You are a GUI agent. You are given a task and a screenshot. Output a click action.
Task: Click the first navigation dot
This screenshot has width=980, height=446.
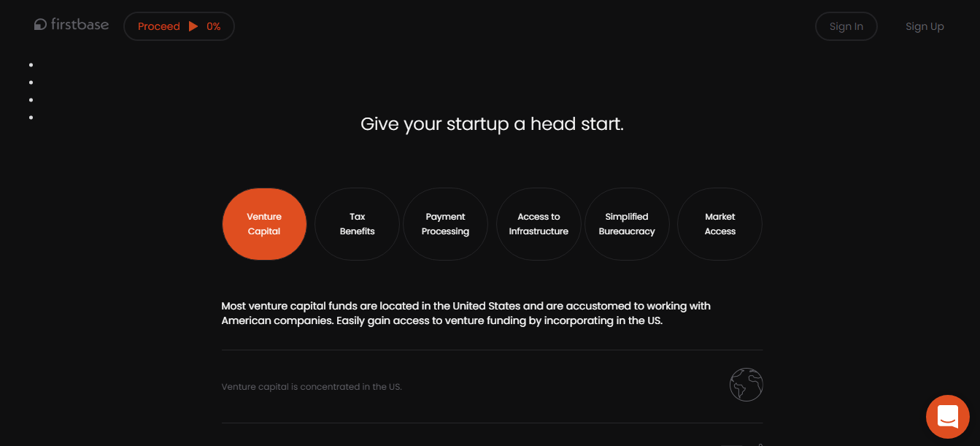(31, 64)
